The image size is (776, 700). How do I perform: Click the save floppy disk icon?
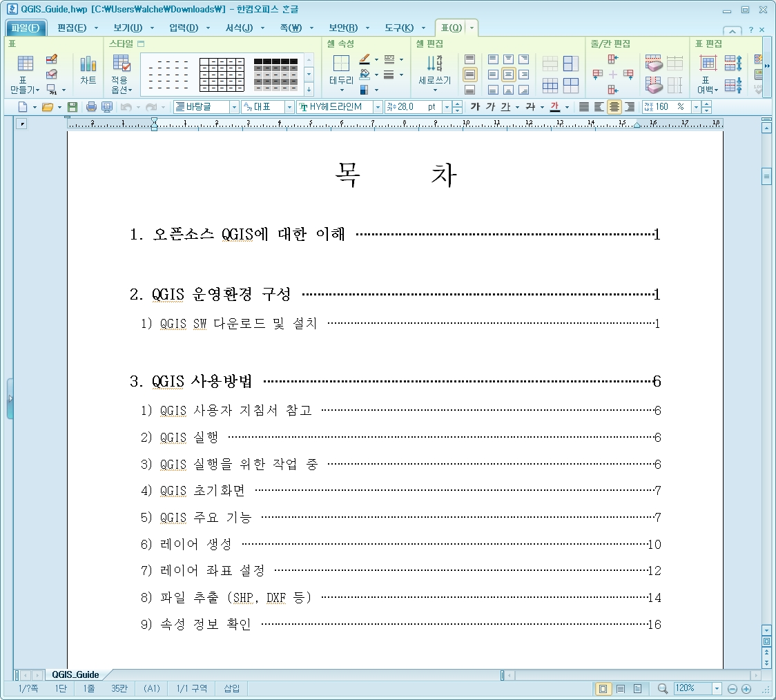(x=72, y=106)
